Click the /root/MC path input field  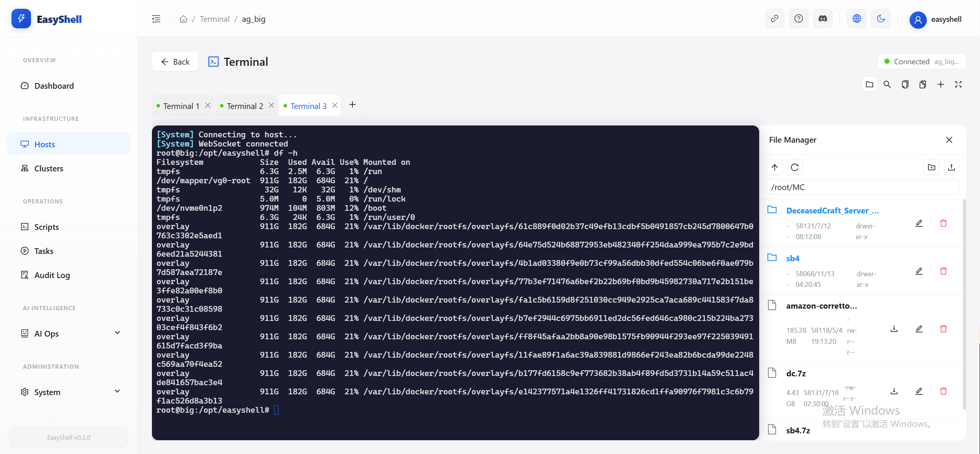point(863,187)
